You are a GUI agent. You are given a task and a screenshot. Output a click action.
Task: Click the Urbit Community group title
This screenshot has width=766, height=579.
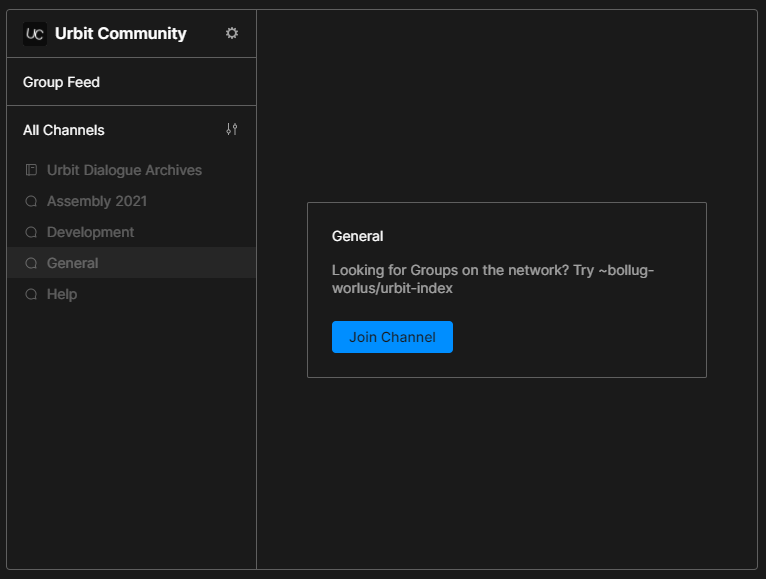(121, 33)
